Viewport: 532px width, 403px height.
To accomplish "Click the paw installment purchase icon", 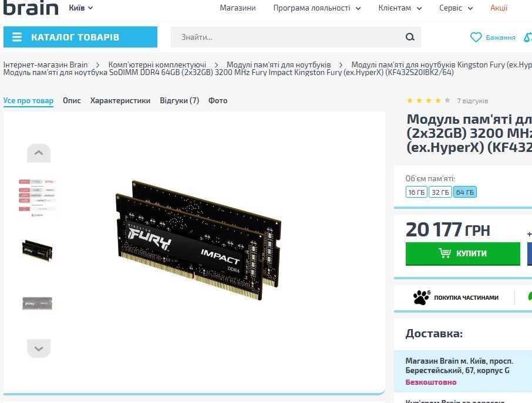I will pos(422,297).
